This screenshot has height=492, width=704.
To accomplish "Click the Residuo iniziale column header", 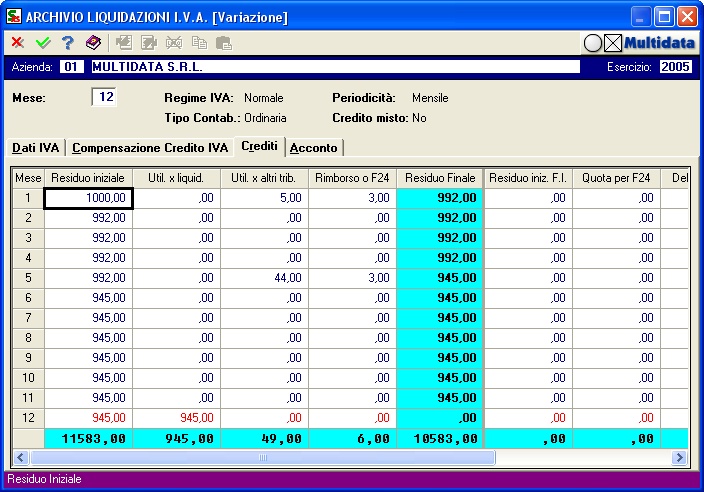I will (x=88, y=178).
